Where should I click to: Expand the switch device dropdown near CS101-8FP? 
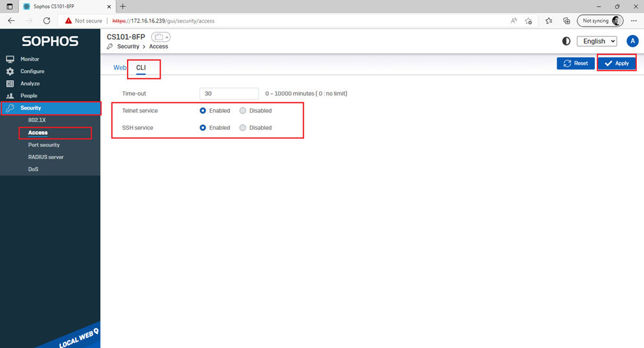click(161, 37)
